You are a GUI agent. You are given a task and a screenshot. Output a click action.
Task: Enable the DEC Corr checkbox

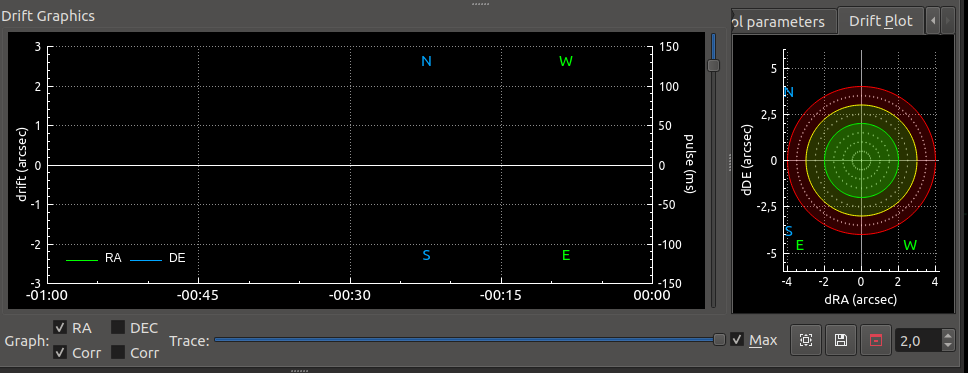click(x=118, y=353)
